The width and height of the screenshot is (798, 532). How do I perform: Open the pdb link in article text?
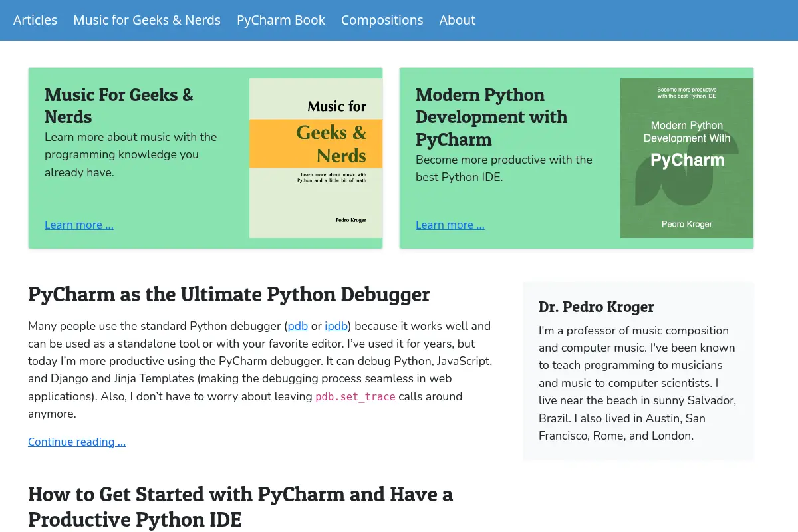coord(298,326)
